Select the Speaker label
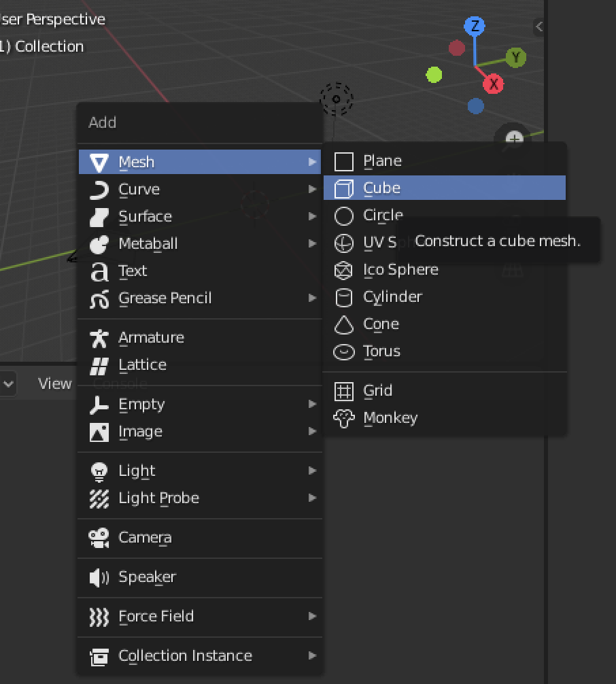616x684 pixels. (148, 577)
